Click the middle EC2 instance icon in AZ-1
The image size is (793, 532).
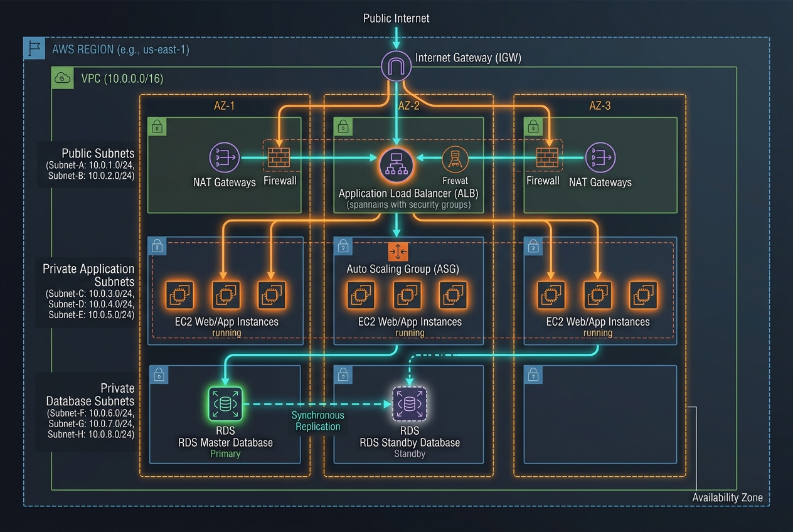click(x=226, y=295)
